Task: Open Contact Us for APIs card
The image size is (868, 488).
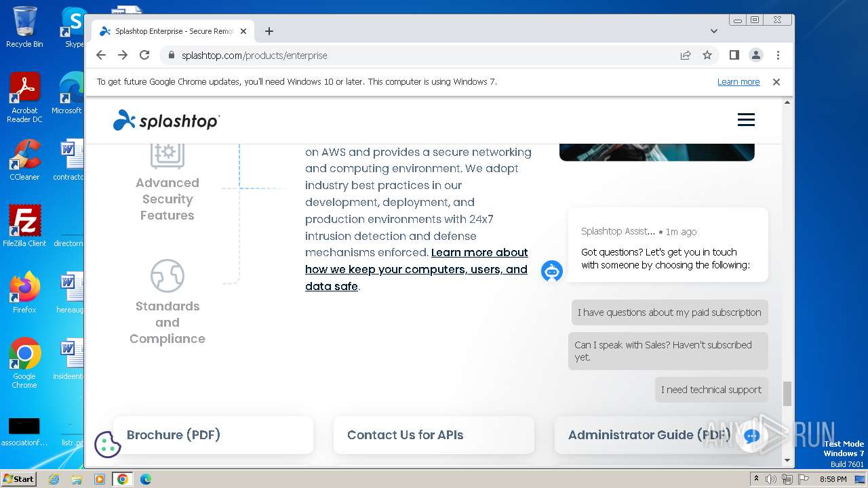Action: [433, 435]
